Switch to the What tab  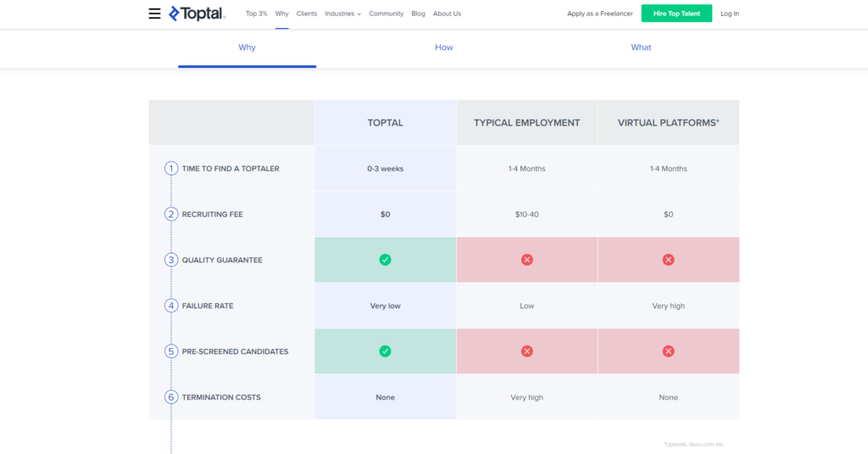(x=641, y=48)
